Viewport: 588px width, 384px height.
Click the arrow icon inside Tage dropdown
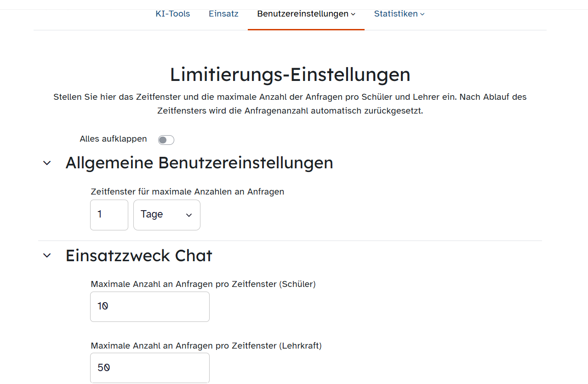point(188,215)
